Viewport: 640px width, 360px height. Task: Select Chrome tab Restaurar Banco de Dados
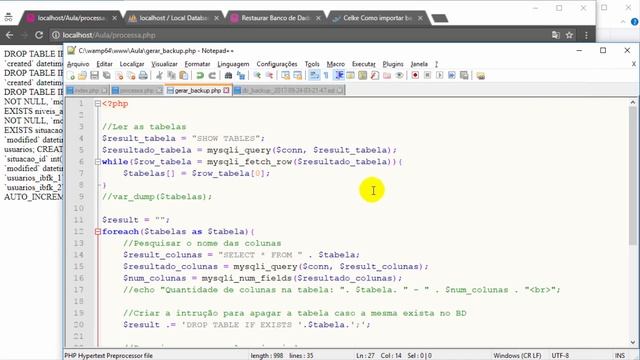[x=275, y=18]
